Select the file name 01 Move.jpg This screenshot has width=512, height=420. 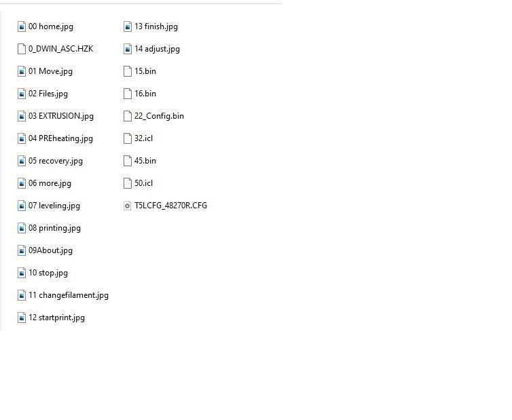pos(51,71)
